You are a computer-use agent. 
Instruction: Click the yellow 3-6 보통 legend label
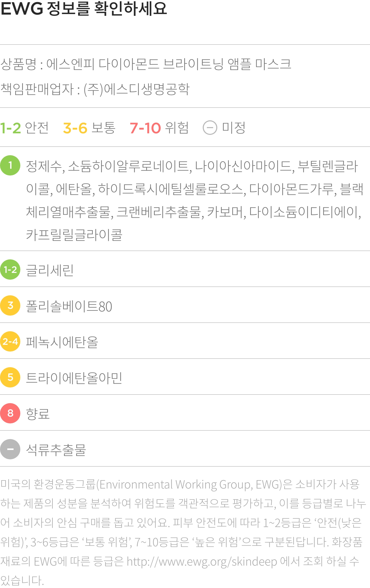89,128
